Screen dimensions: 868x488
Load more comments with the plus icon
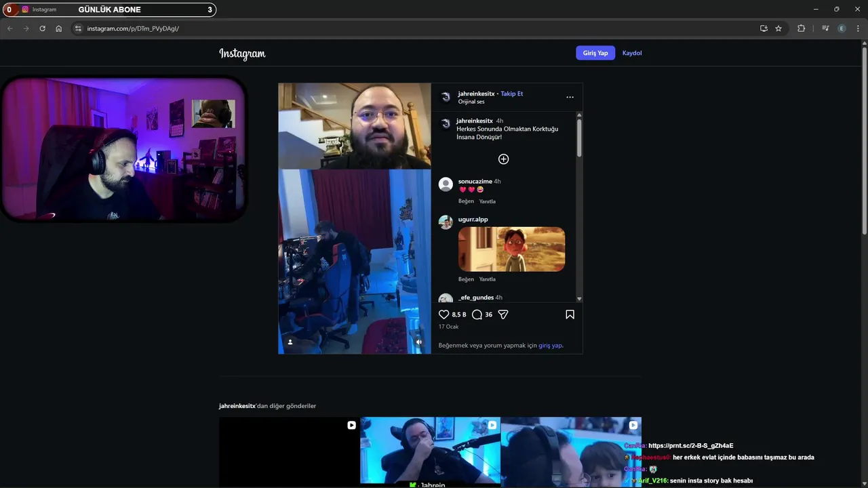[503, 159]
